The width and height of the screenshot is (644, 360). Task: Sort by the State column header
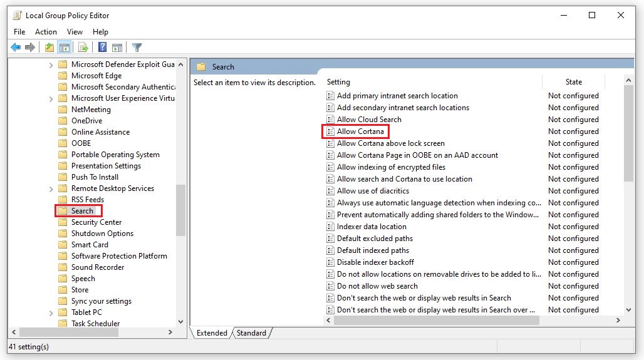pos(573,82)
